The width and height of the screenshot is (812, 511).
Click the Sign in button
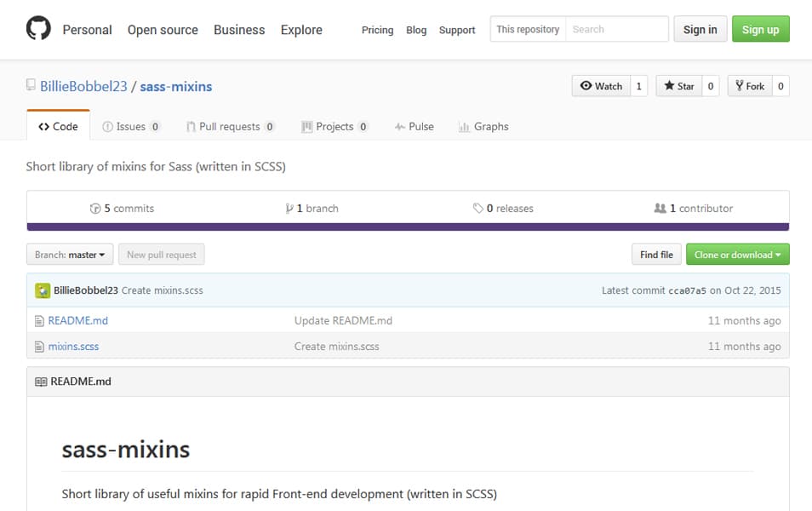click(x=700, y=29)
